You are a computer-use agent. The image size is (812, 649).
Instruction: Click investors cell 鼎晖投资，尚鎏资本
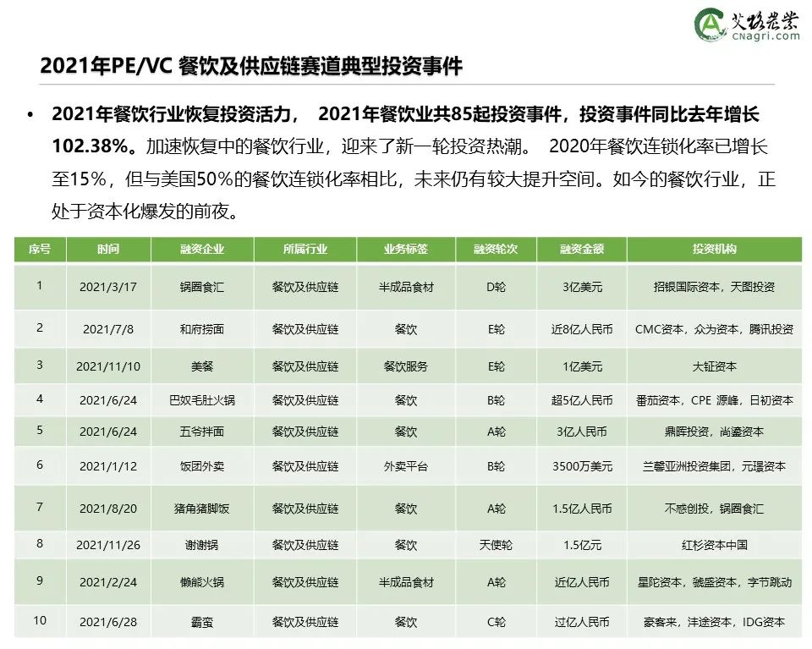click(715, 432)
